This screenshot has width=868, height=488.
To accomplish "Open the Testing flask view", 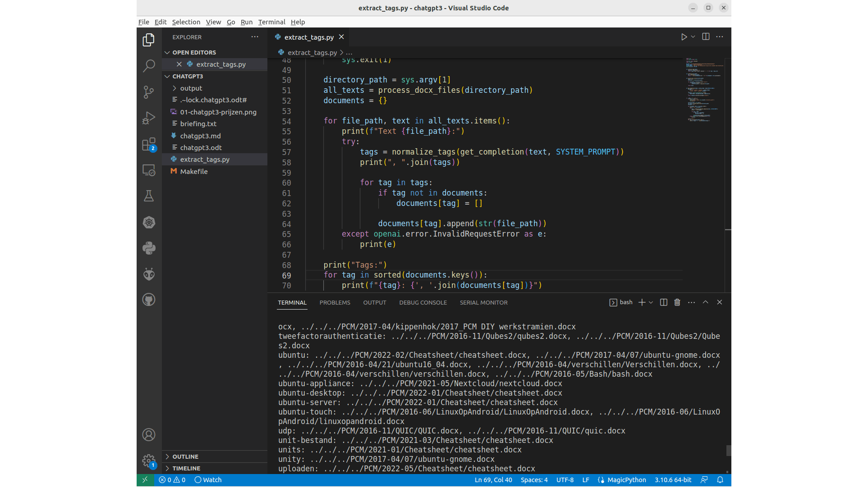I will click(x=148, y=196).
